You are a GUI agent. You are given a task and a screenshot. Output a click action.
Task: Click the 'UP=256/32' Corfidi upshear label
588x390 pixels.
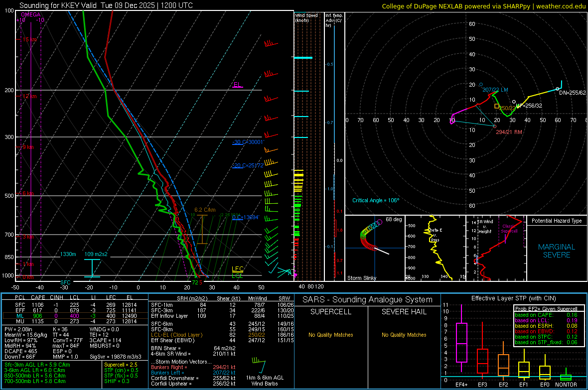[529, 106]
